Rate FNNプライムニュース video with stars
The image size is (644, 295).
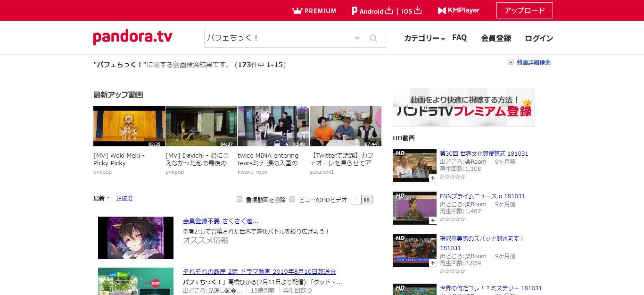[453, 219]
